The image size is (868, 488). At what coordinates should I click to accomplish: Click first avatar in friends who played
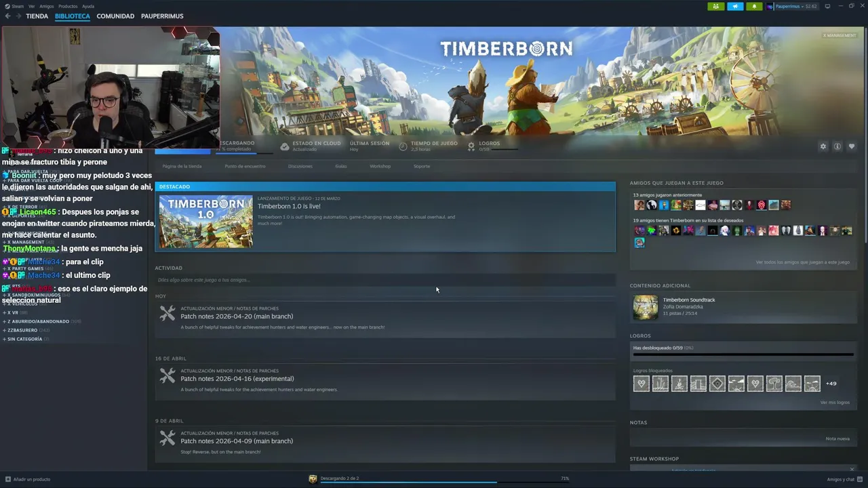coord(639,205)
